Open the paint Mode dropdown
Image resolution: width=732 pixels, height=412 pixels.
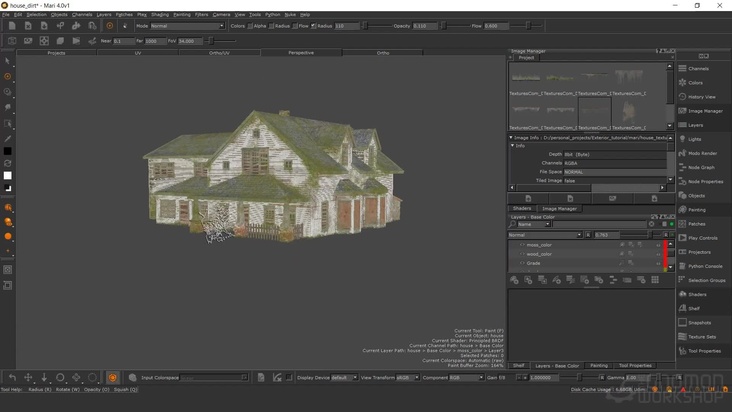187,26
